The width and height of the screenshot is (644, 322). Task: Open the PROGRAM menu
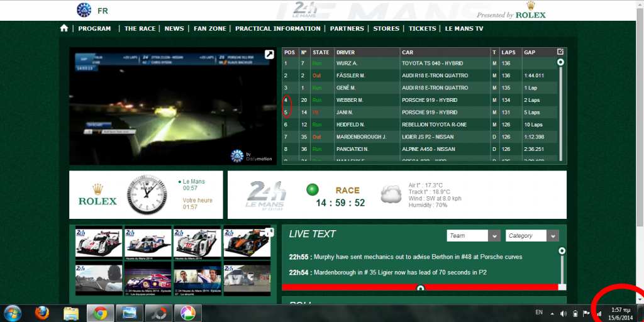pyautogui.click(x=94, y=29)
